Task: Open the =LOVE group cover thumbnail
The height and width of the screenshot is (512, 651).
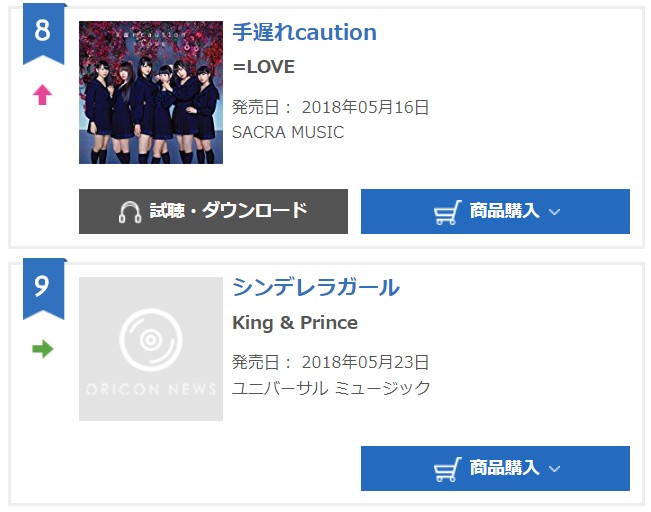Action: click(x=151, y=92)
